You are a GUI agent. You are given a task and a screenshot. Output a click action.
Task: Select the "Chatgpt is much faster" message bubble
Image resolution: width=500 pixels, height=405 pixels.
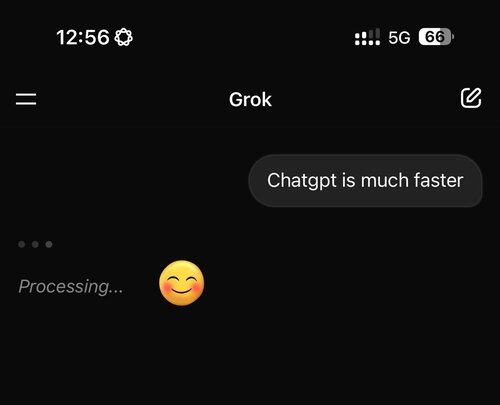click(x=365, y=181)
